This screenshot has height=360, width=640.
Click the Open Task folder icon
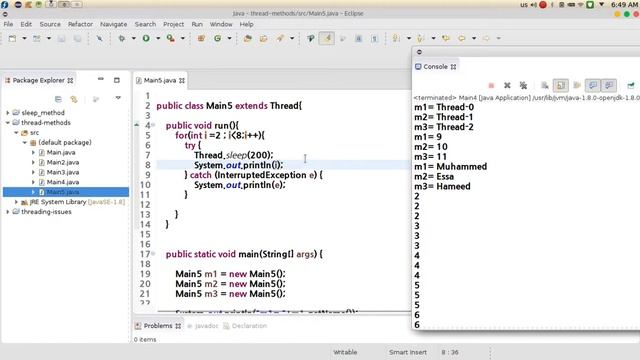pos(264,38)
